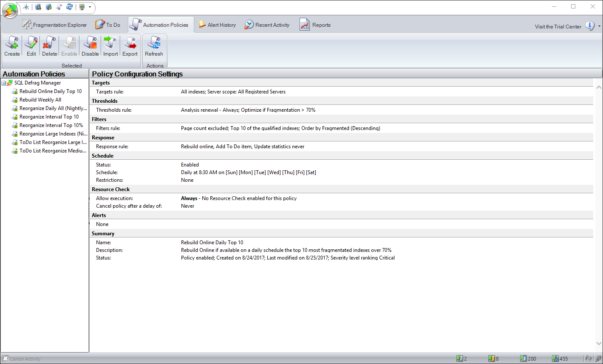Collapse the SQL Defrag Manager tree node

(x=4, y=83)
